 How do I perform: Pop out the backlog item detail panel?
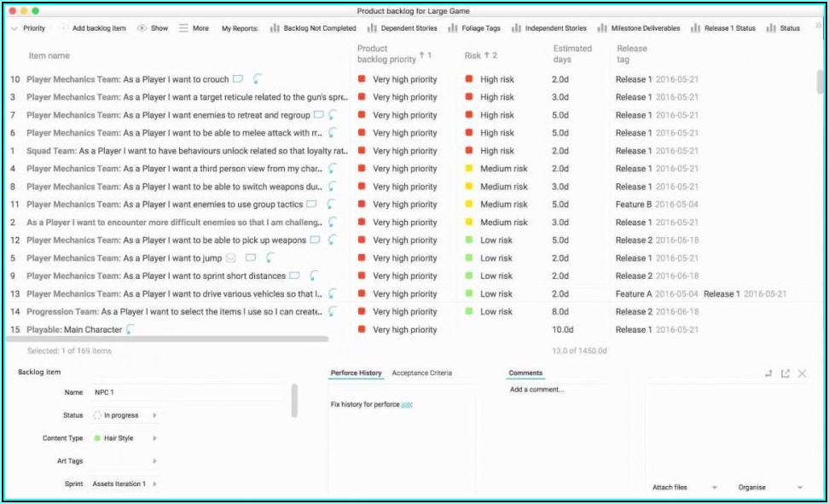tap(785, 374)
